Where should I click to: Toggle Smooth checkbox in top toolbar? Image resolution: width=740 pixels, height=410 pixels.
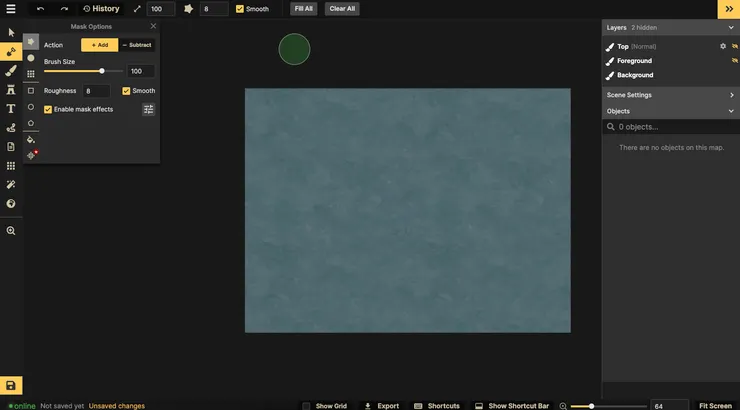(x=240, y=9)
